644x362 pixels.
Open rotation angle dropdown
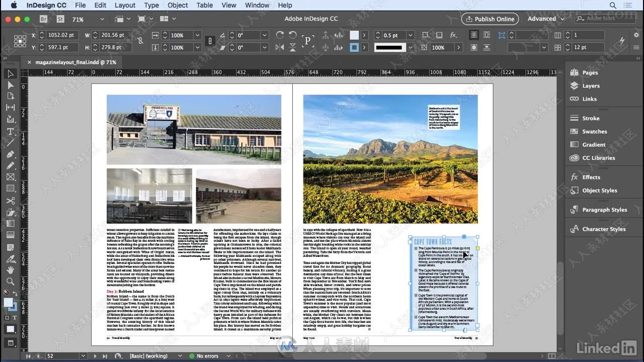coord(264,35)
